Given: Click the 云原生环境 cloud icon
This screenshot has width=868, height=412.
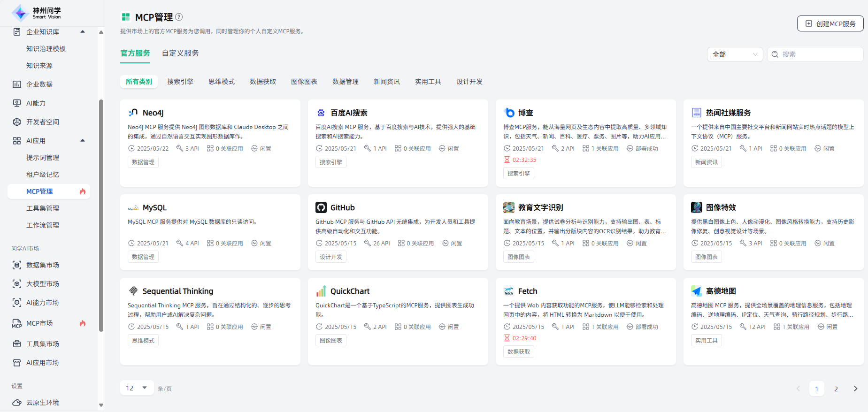Looking at the screenshot, I should click(x=17, y=403).
